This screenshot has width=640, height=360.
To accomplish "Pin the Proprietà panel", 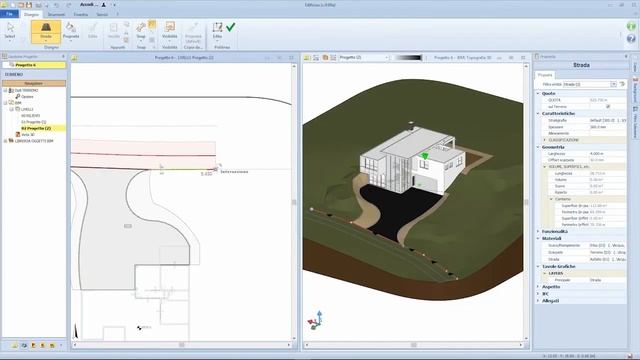I will click(x=626, y=56).
